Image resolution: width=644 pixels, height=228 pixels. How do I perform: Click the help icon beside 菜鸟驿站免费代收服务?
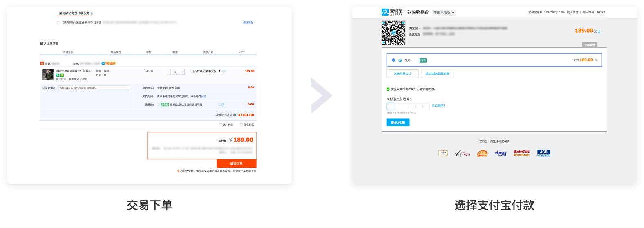coord(92,13)
